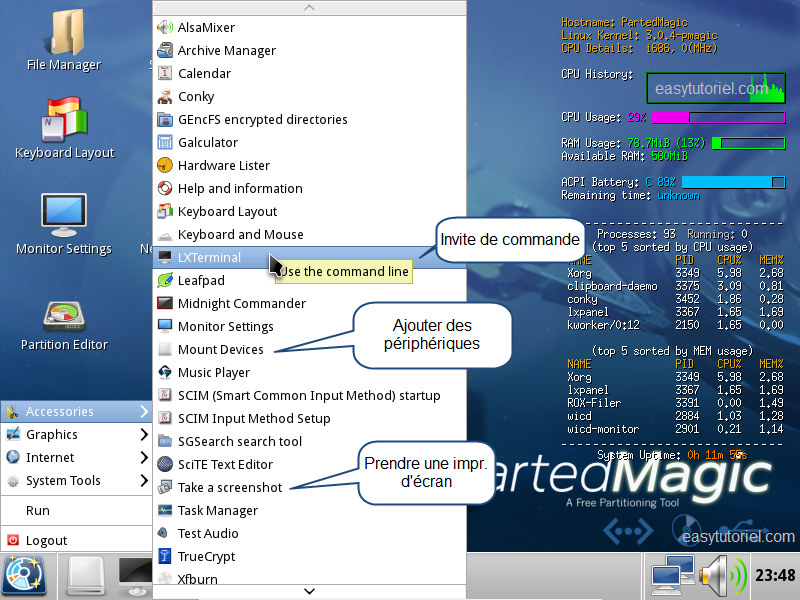Click the System Uptime text

672,455
